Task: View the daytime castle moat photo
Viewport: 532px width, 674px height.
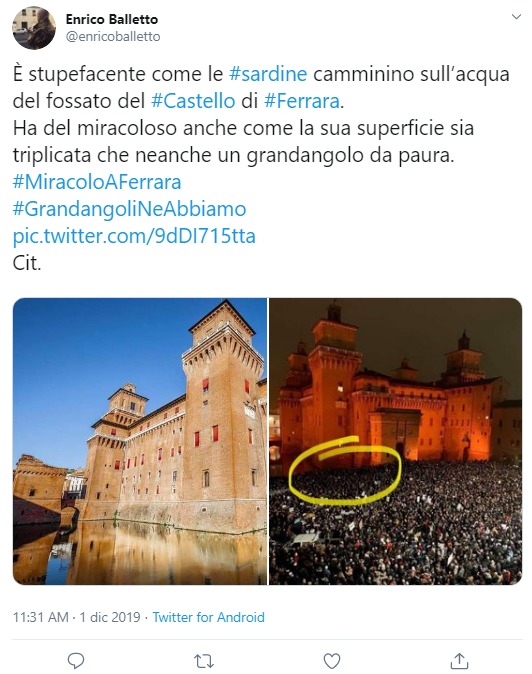Action: click(140, 441)
